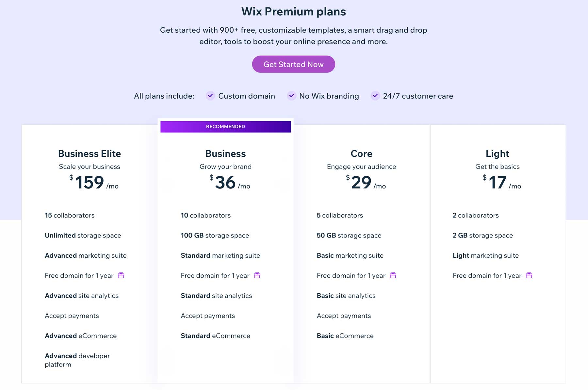The width and height of the screenshot is (588, 390).
Task: Open the Business Elite plan details
Action: click(90, 154)
